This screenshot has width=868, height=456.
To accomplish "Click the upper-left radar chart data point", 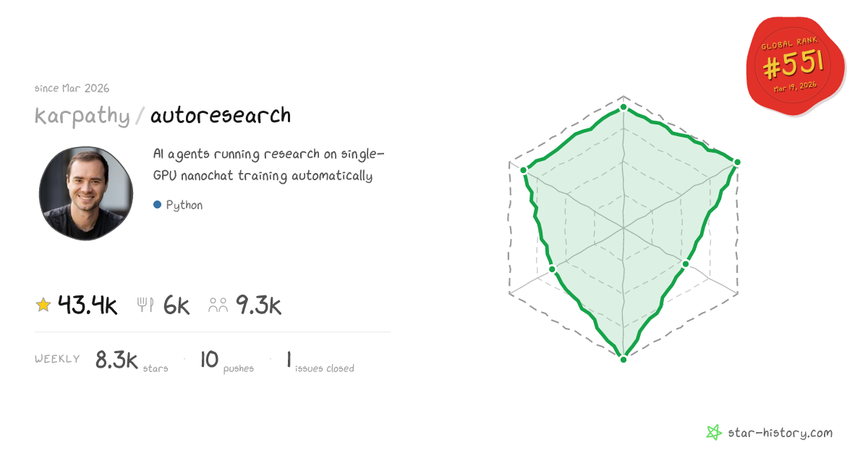I will click(524, 170).
